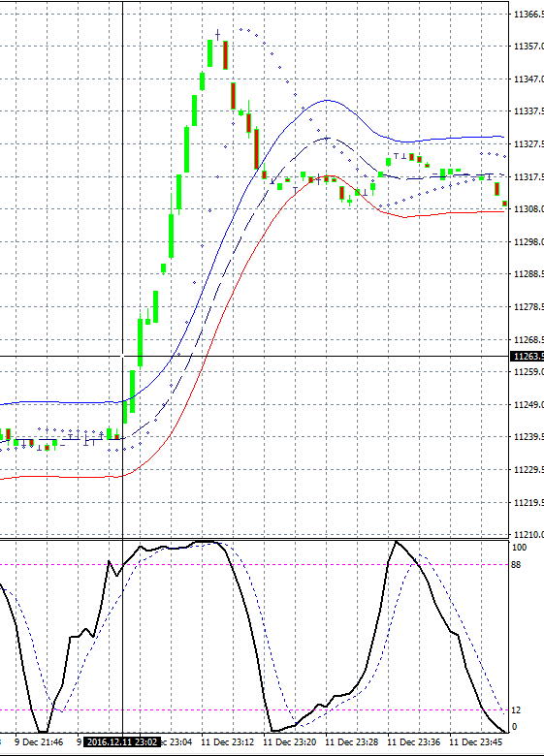
Task: Click the time label 11 Dec 23:45
Action: click(x=476, y=742)
